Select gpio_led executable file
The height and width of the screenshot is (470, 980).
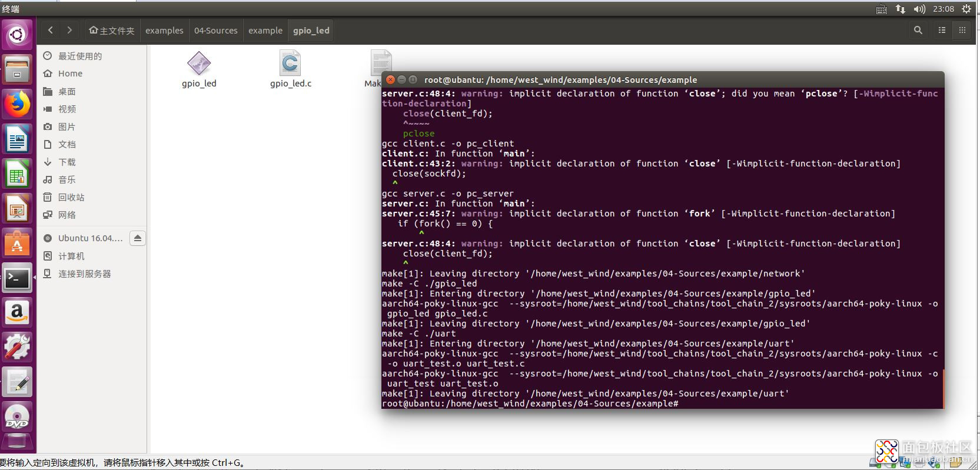(x=199, y=69)
